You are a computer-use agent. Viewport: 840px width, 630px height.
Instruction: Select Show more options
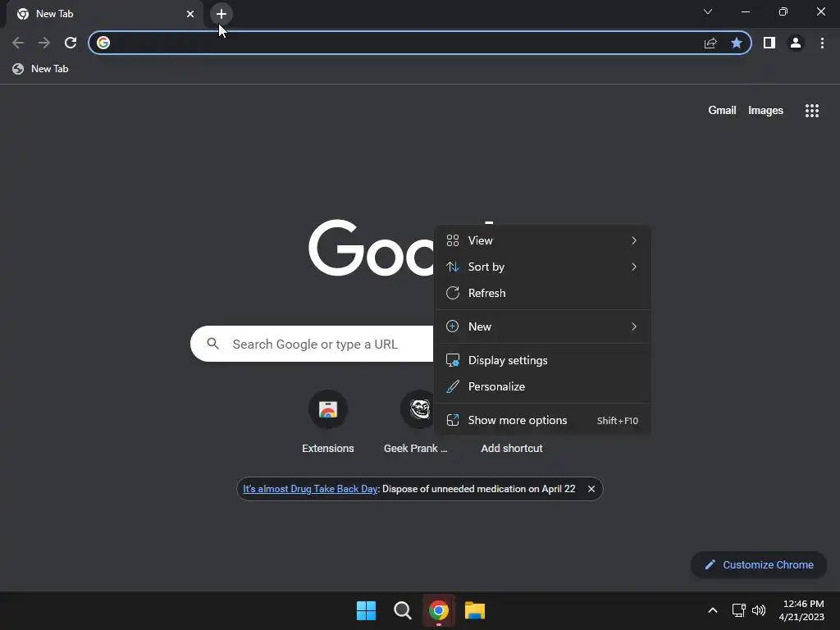(x=543, y=420)
